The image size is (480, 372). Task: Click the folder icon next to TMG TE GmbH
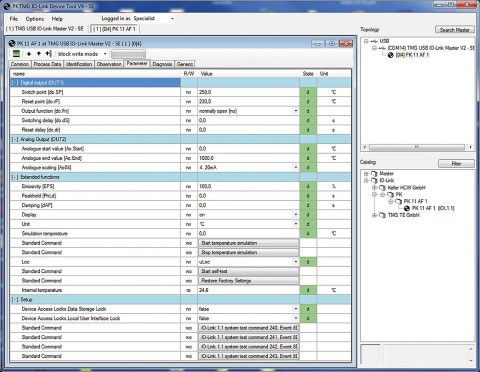tap(382, 215)
